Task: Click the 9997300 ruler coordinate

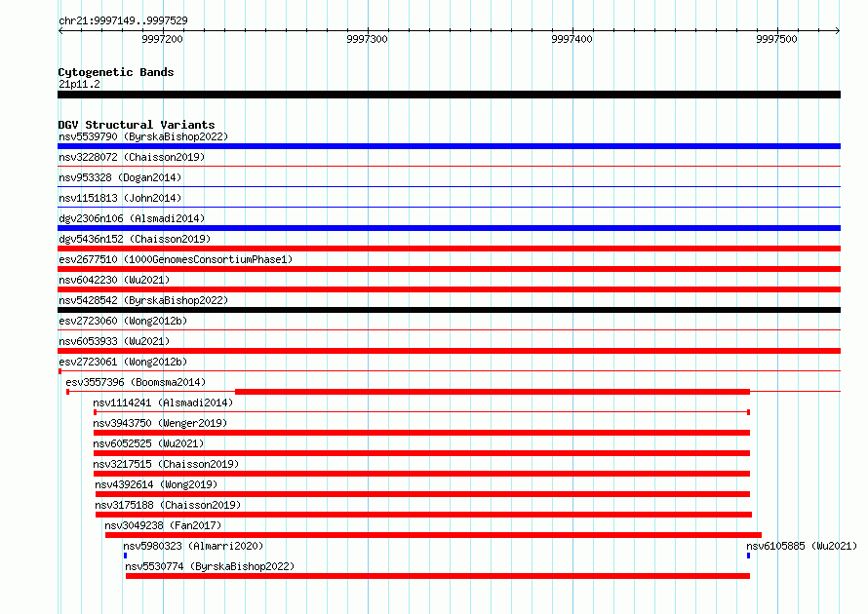Action: (367, 39)
